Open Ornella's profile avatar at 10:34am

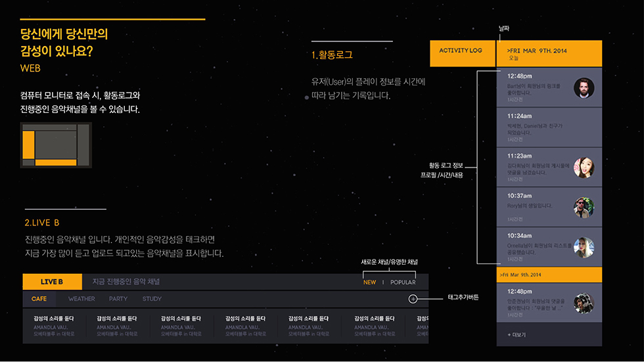coord(584,247)
